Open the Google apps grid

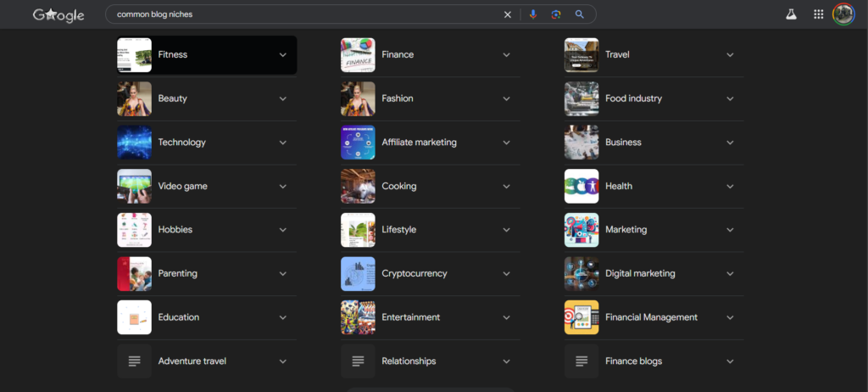[x=818, y=14]
